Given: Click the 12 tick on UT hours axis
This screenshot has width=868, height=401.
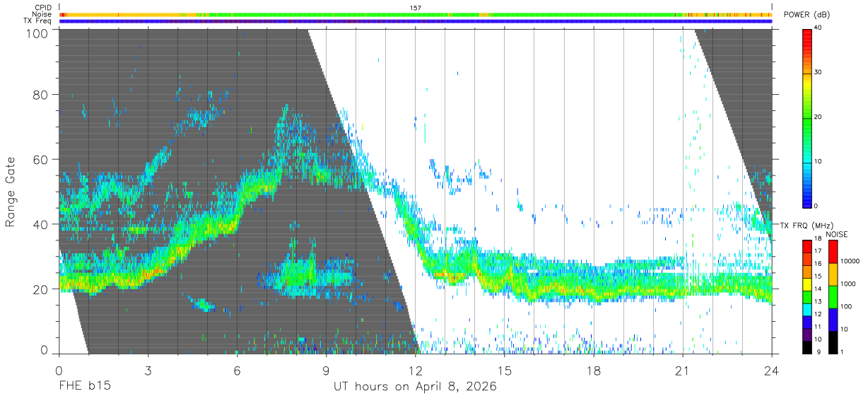Looking at the screenshot, I should (x=416, y=371).
